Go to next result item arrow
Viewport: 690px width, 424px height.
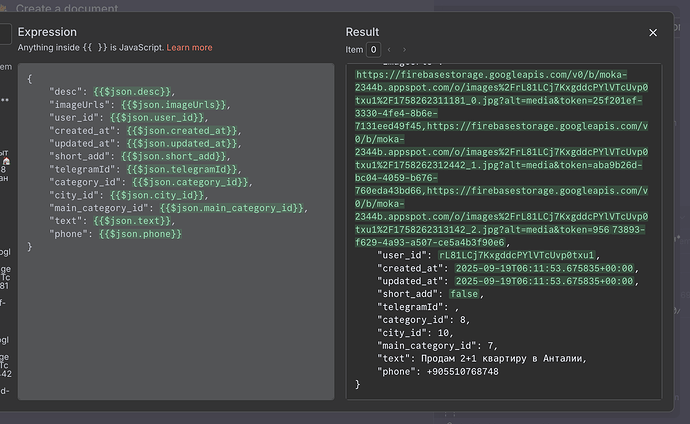(x=404, y=49)
